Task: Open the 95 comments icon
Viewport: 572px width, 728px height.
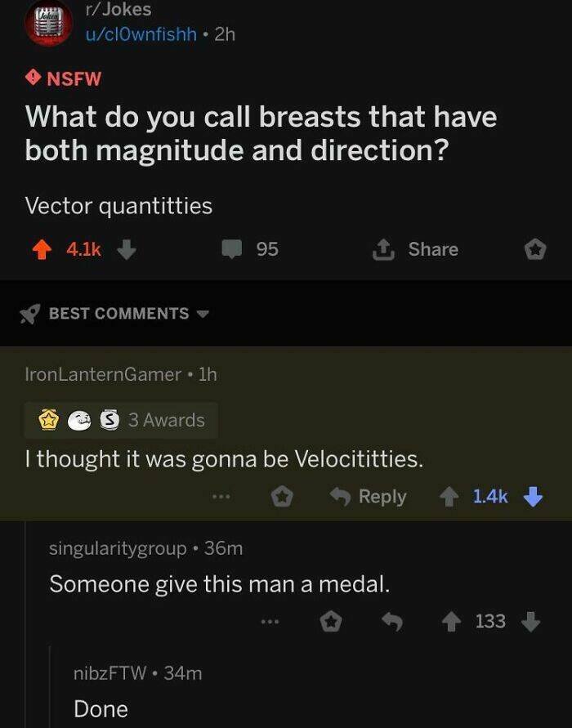Action: [x=232, y=249]
